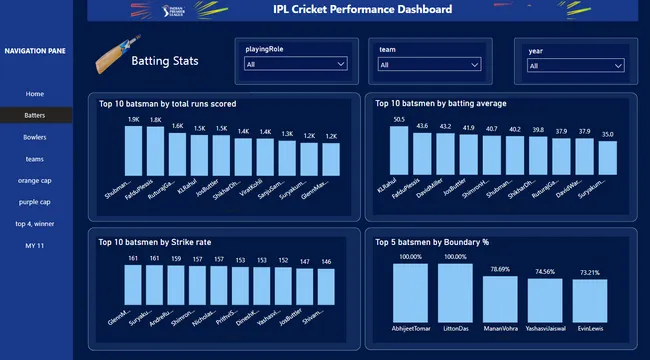Click 'IPL Cricket Performance Dashboard' header title
Image resolution: width=650 pixels, height=360 pixels.
click(x=363, y=9)
